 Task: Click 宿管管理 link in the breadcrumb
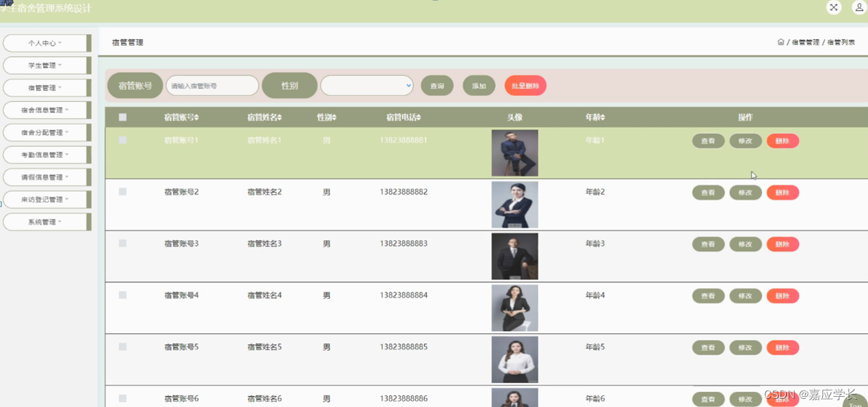[x=805, y=42]
